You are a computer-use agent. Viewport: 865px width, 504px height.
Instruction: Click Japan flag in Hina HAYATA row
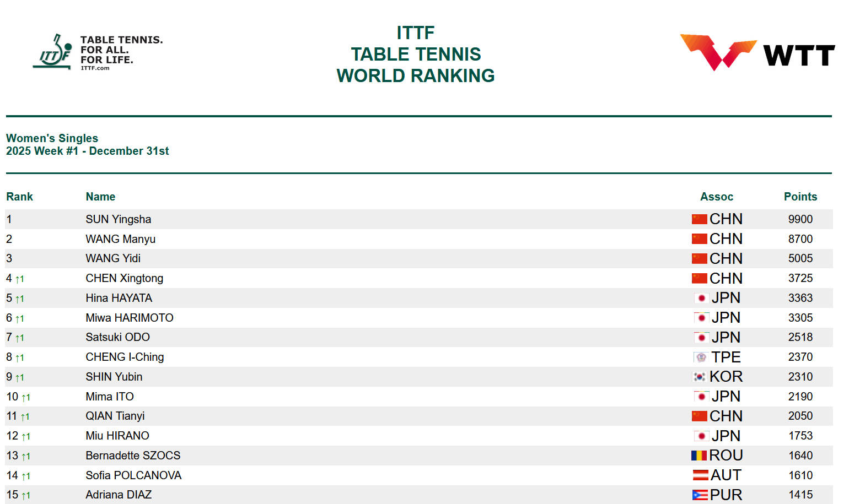pyautogui.click(x=701, y=298)
